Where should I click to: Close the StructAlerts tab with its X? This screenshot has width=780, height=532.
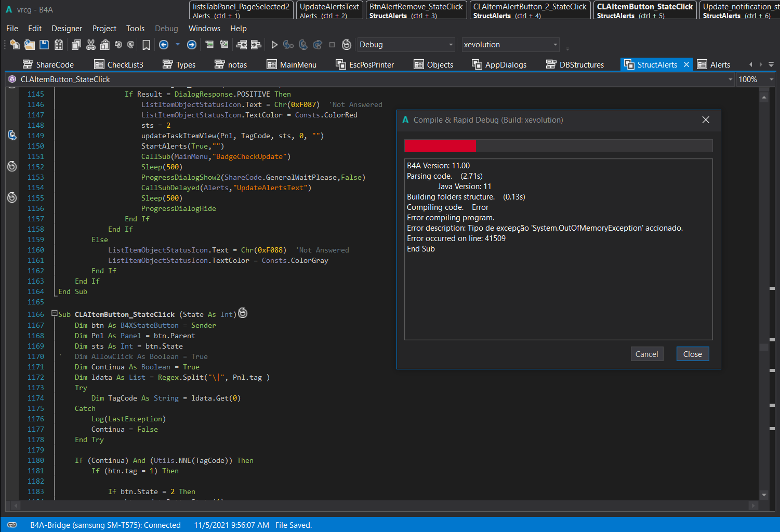tap(686, 64)
